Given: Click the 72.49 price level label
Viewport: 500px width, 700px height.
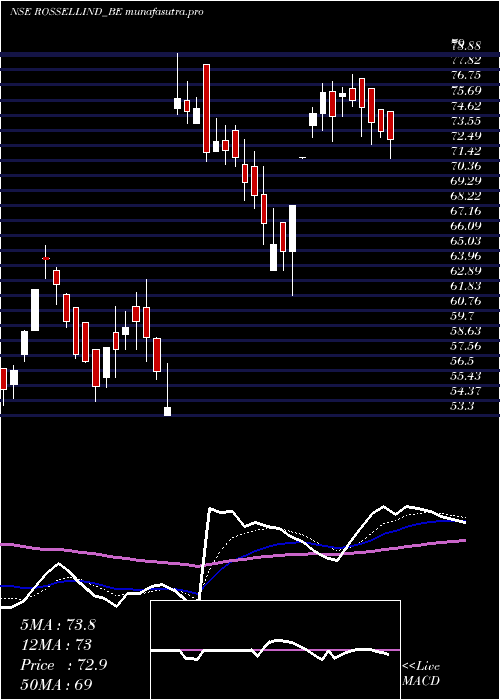Looking at the screenshot, I should click(466, 136).
